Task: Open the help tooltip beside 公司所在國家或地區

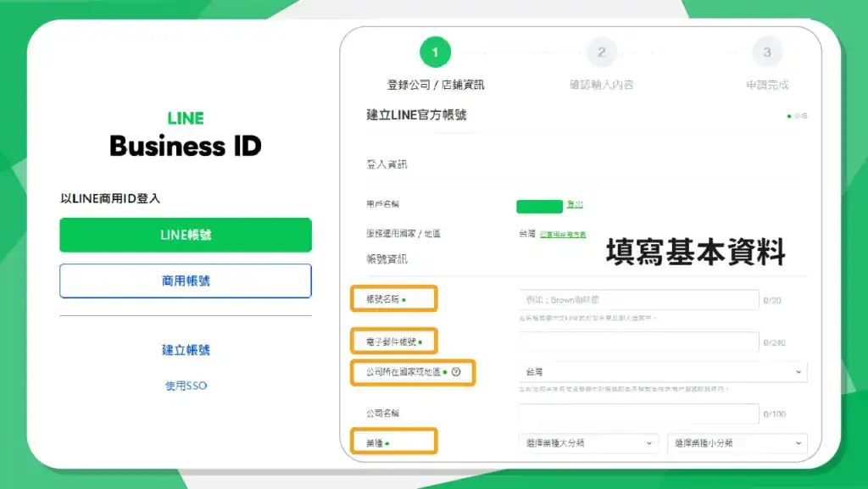Action: pyautogui.click(x=456, y=372)
